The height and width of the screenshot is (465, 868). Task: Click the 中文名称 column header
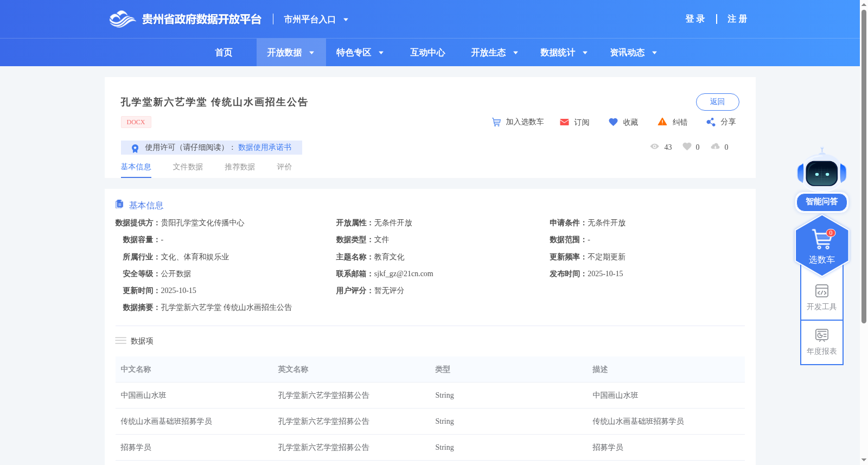(x=136, y=370)
